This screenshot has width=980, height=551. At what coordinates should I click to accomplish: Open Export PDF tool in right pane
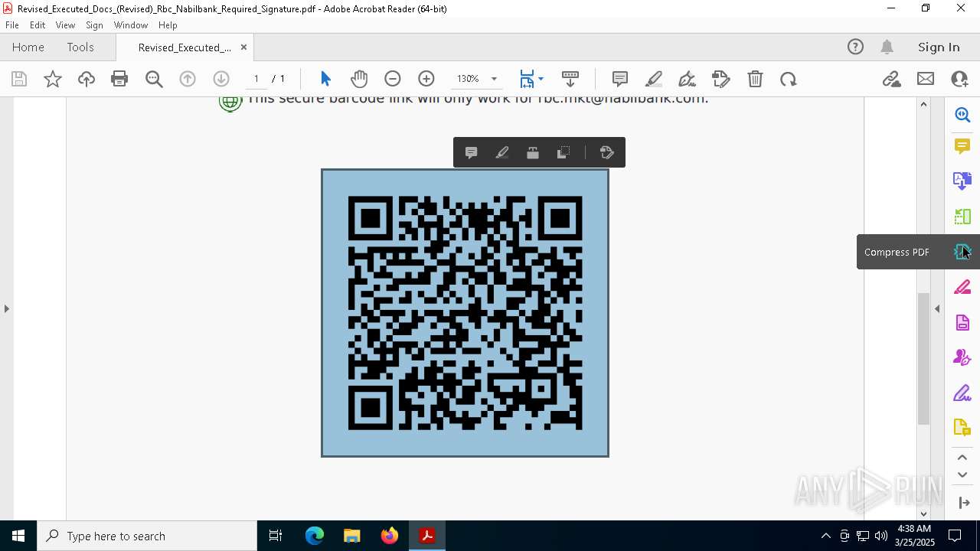click(x=962, y=181)
